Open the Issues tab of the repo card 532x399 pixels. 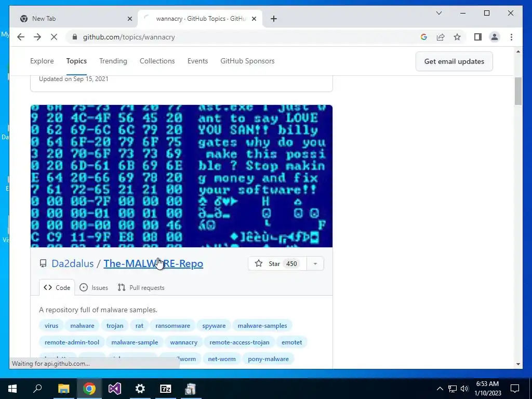click(x=94, y=288)
